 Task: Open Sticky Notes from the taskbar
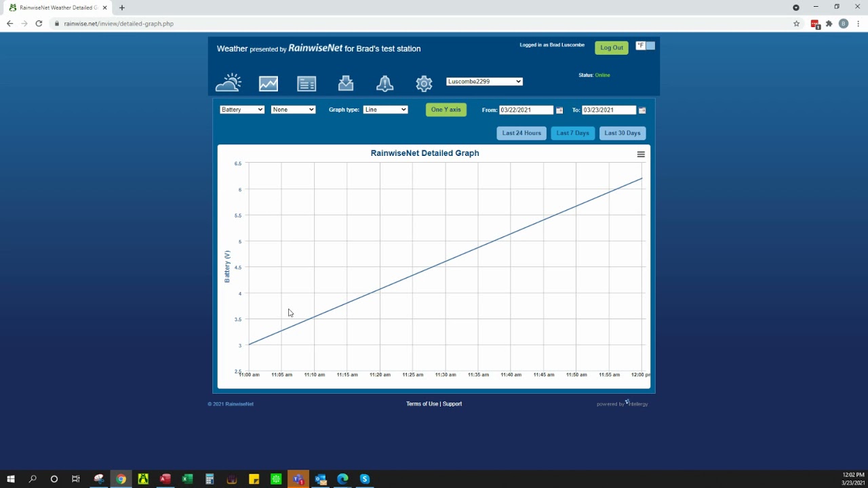point(254,479)
